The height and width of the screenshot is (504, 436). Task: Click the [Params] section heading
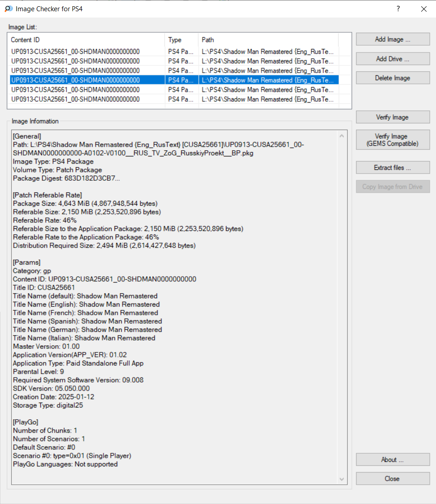pos(26,262)
